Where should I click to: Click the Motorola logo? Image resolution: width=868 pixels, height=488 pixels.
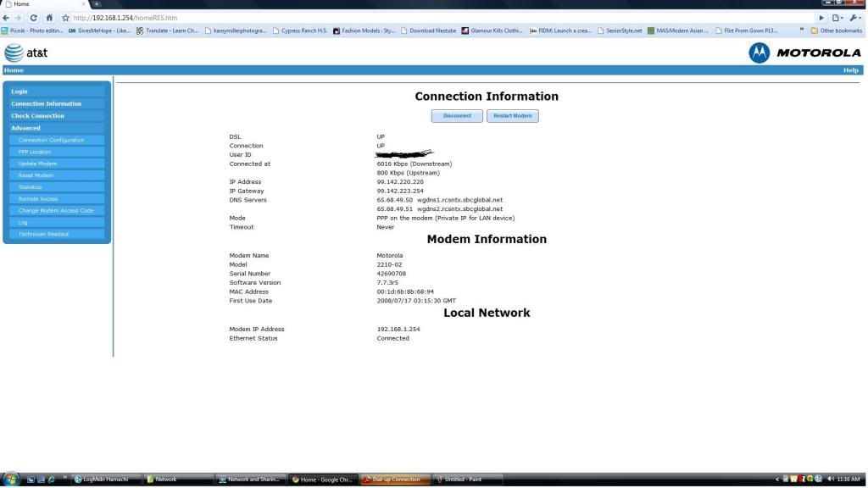(x=805, y=53)
